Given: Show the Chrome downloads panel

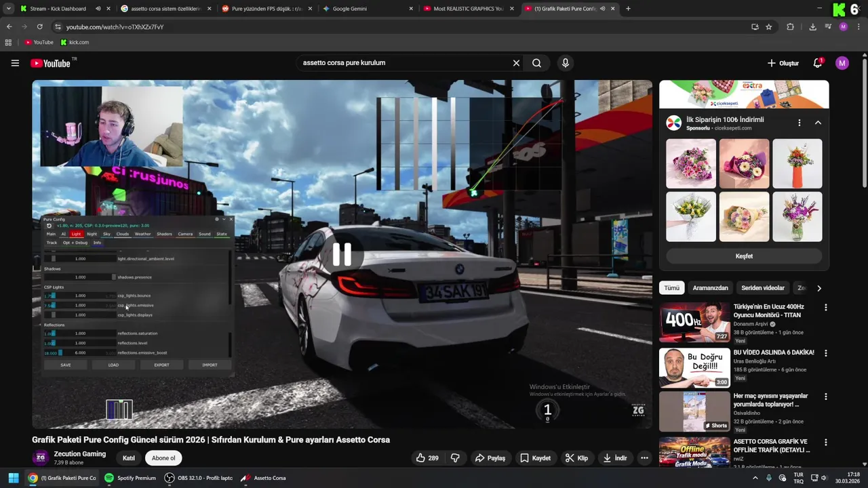Looking at the screenshot, I should tap(812, 26).
